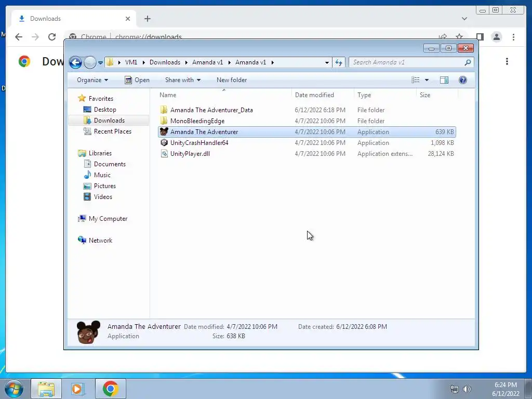Click the Explorer forward arrow button
532x399 pixels.
(x=90, y=62)
